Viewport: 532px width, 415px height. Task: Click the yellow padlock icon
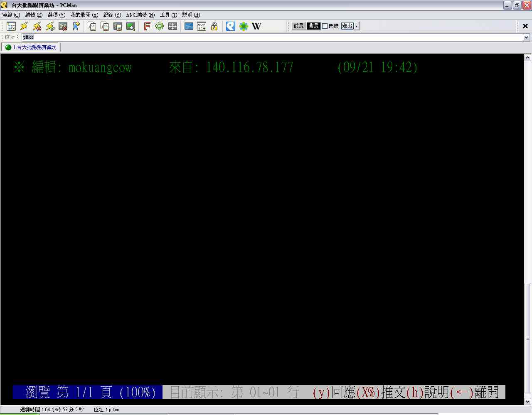point(214,26)
